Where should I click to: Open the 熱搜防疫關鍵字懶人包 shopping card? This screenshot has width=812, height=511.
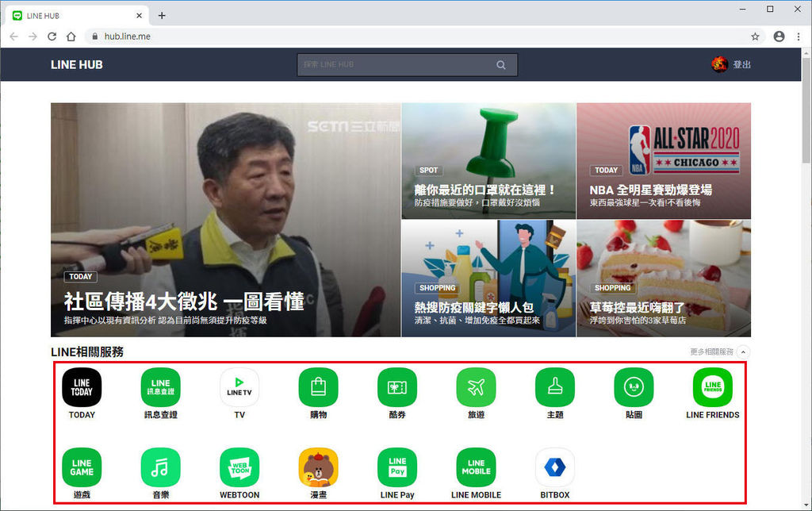pyautogui.click(x=488, y=279)
